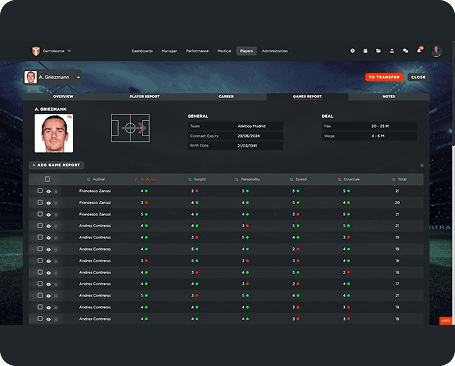455x366 pixels.
Task: Sort table by Speed column
Action: point(298,179)
